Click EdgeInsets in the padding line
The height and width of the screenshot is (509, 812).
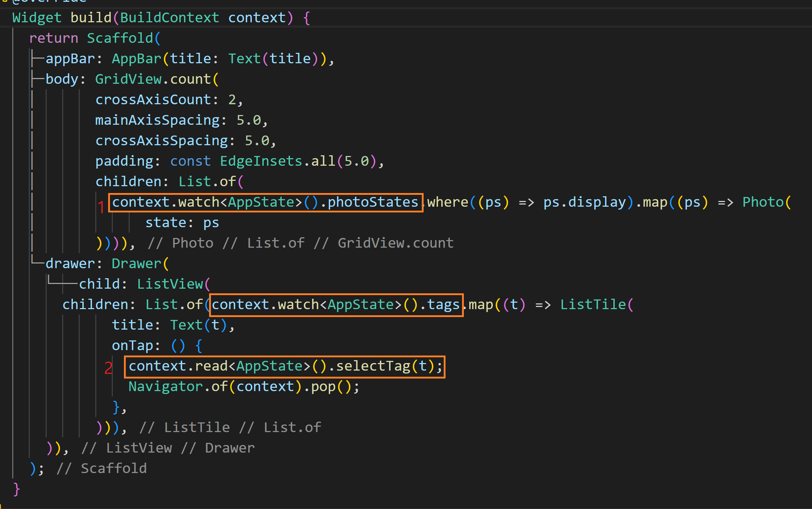(x=260, y=161)
